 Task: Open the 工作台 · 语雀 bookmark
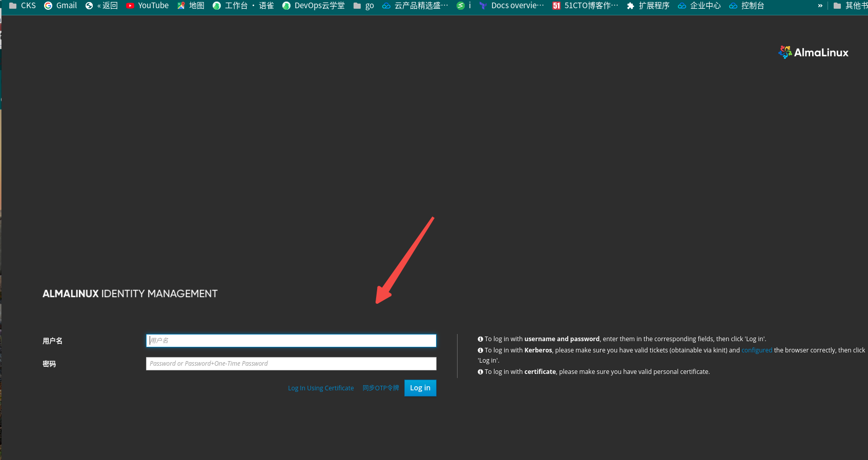(243, 6)
